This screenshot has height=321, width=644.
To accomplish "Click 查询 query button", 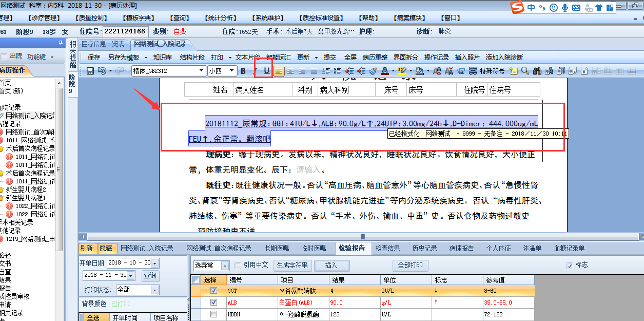I will point(150,276).
